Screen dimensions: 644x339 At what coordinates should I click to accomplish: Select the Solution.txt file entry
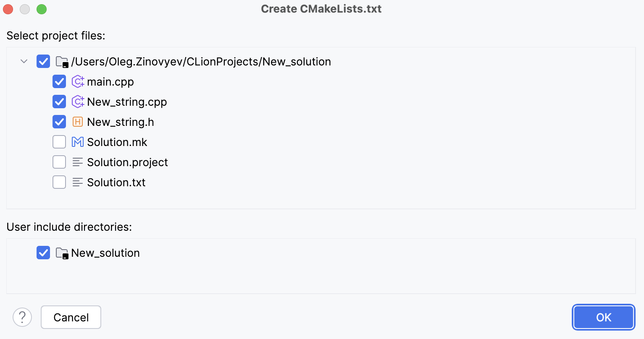[116, 182]
